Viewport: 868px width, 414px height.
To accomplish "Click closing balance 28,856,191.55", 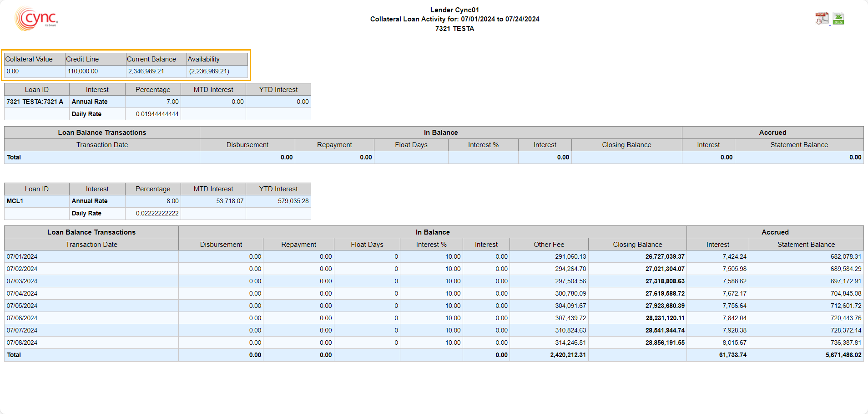I will point(665,343).
